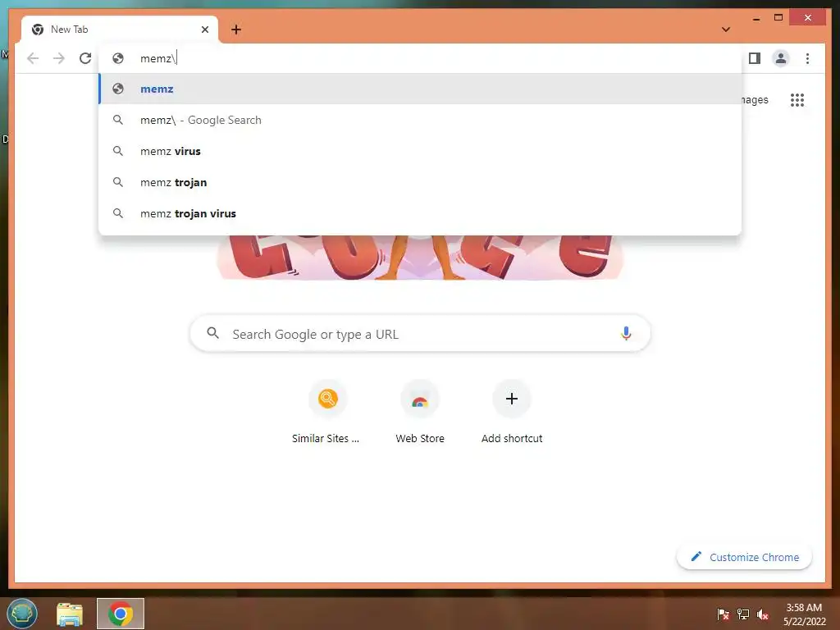Click the Customize Chrome button
The width and height of the screenshot is (840, 630).
click(x=744, y=557)
